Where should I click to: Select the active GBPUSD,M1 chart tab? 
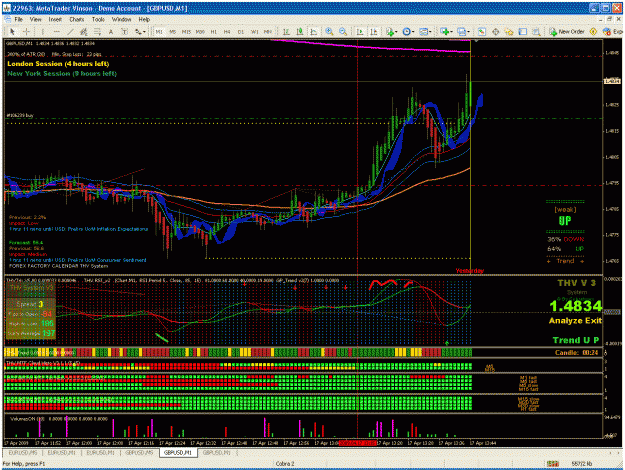point(178,453)
